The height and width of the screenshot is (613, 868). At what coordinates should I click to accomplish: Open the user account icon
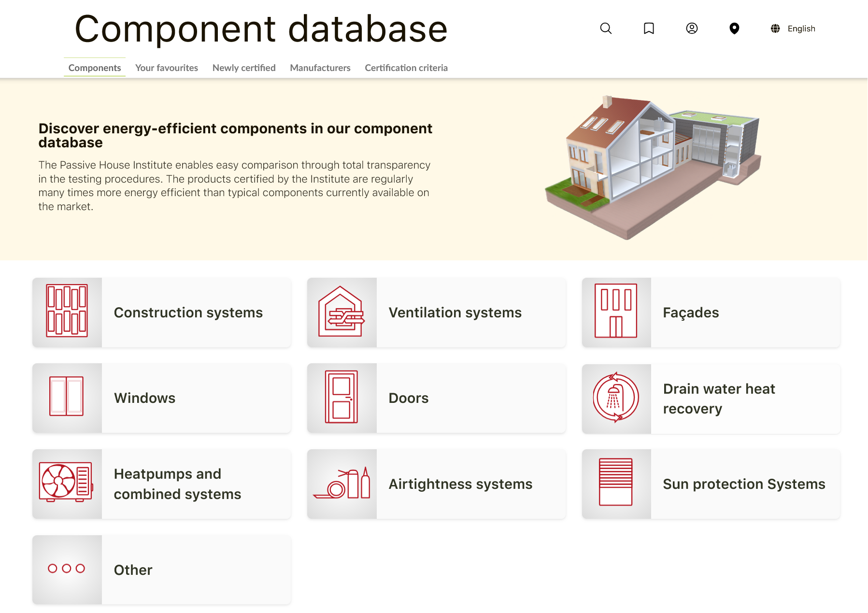coord(692,29)
